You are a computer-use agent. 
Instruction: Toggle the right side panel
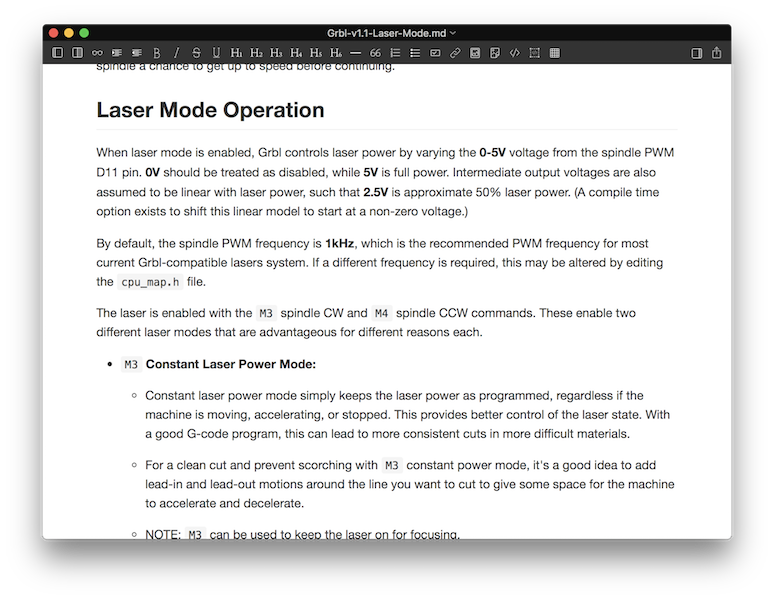(x=697, y=53)
